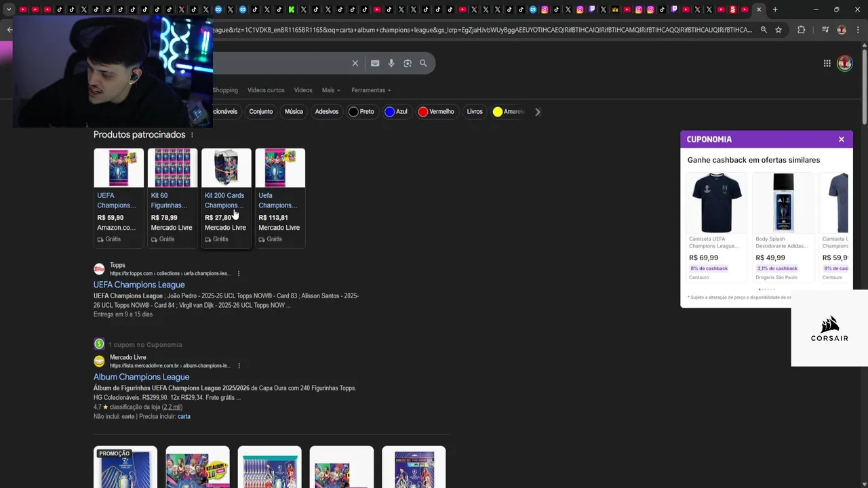Open the Kit 60 Figurinhas product
Screen dimensions: 868x488
172,197
